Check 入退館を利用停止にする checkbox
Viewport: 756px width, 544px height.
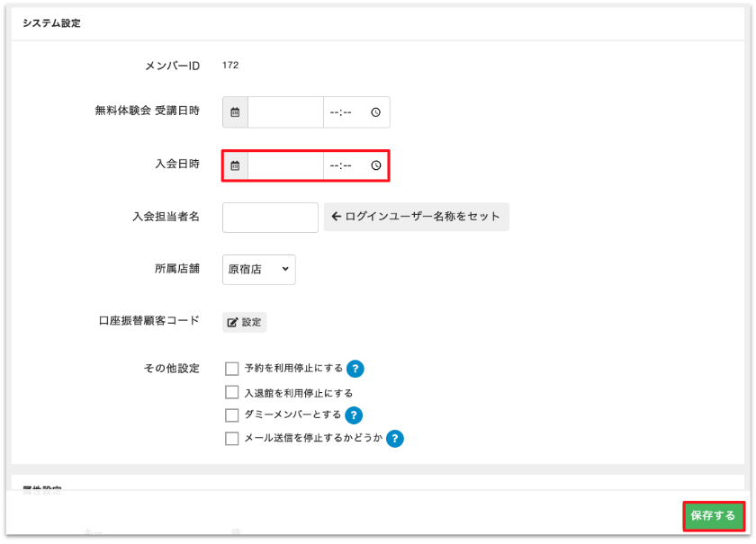(232, 393)
